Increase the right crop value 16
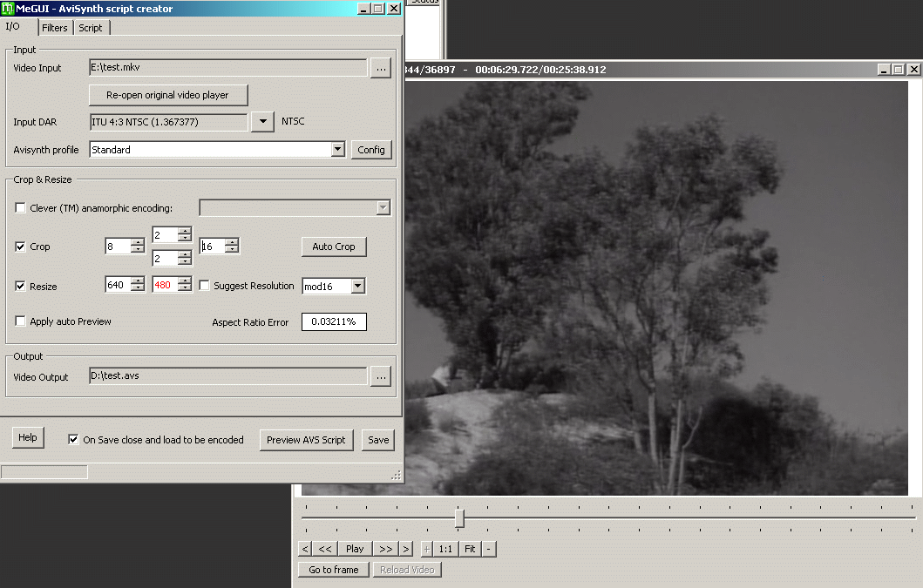Viewport: 923px width, 588px height. (232, 242)
